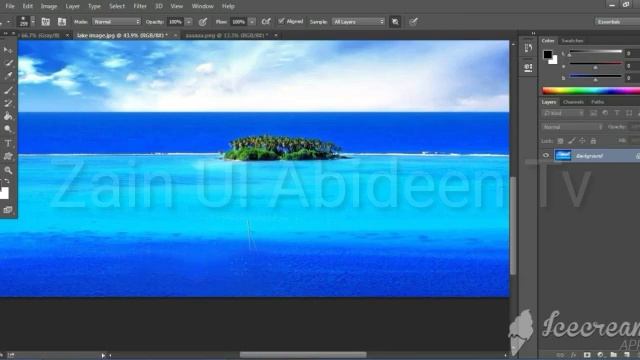Click shape layer filter icon
Viewport: 640px width, 360px height.
(629, 113)
